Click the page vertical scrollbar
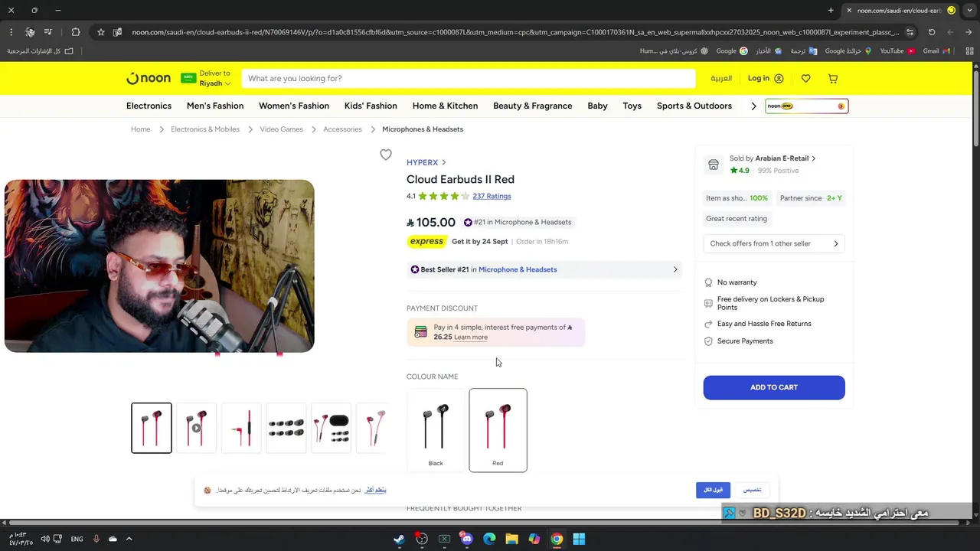 pyautogui.click(x=975, y=107)
